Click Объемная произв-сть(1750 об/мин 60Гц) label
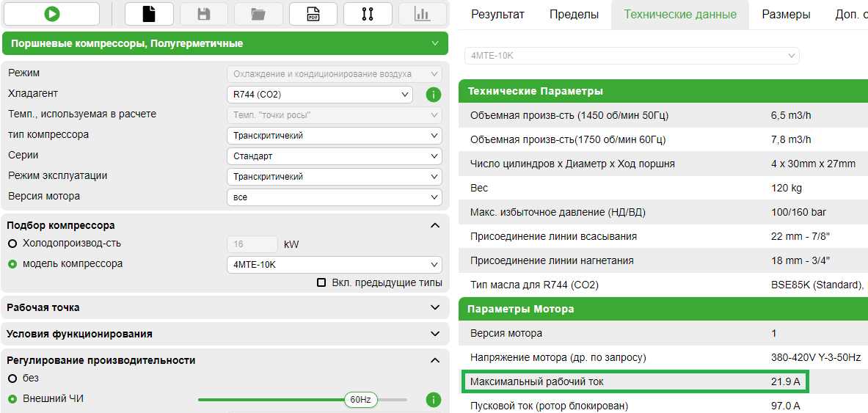The height and width of the screenshot is (413, 868). [x=568, y=139]
